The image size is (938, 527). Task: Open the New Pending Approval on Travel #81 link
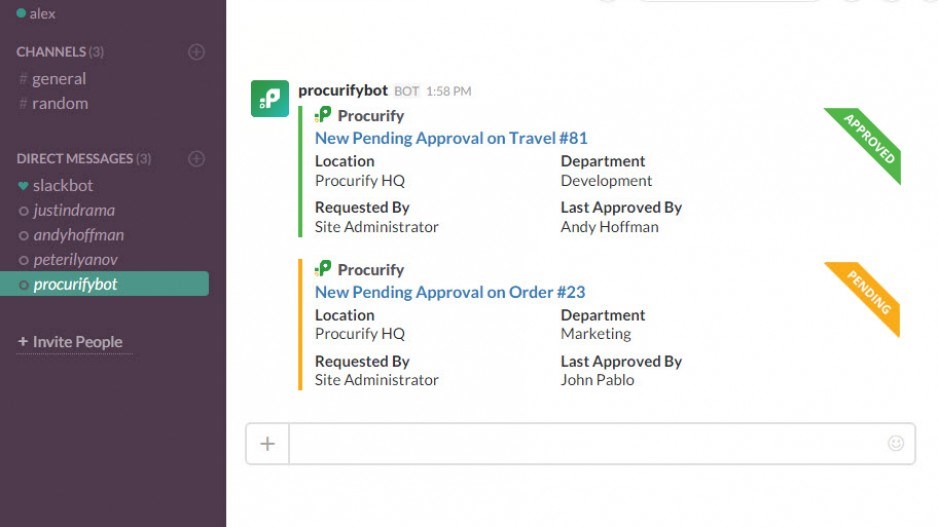pyautogui.click(x=451, y=138)
